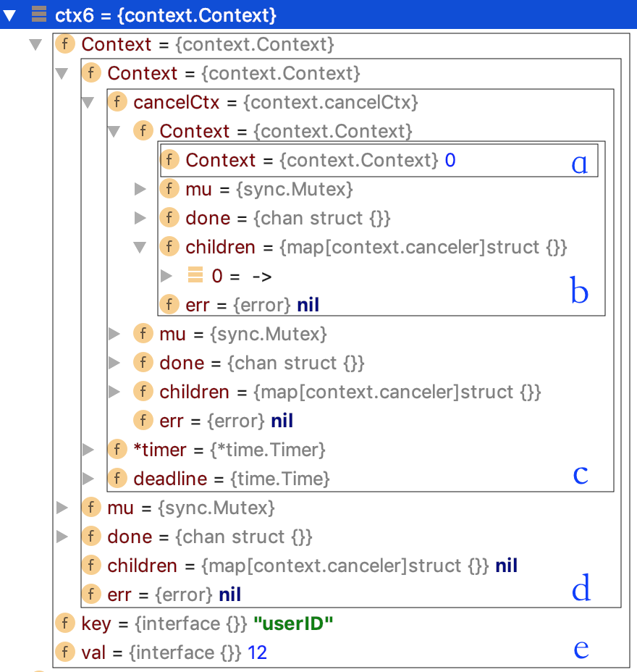Collapse the ctx6 root variable

9,15
